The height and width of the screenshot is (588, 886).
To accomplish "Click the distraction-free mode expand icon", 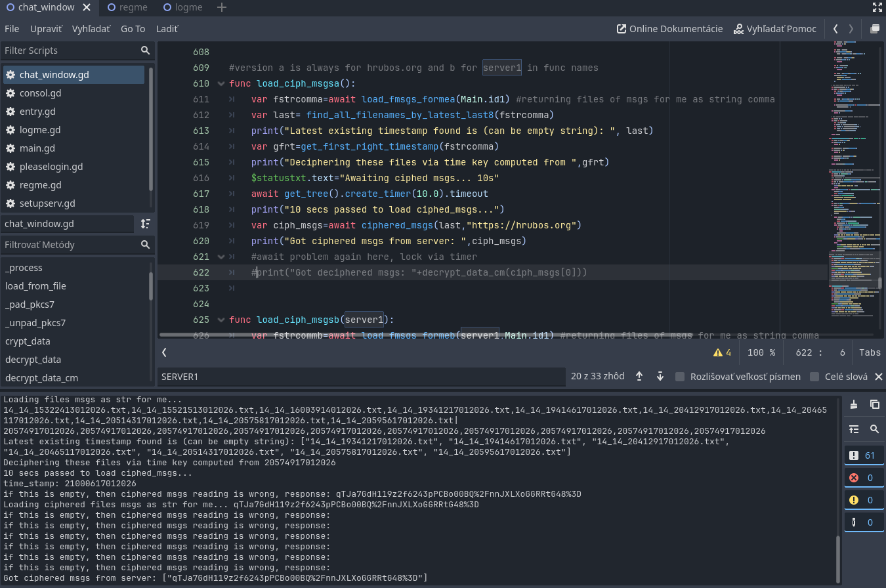I will 877,8.
